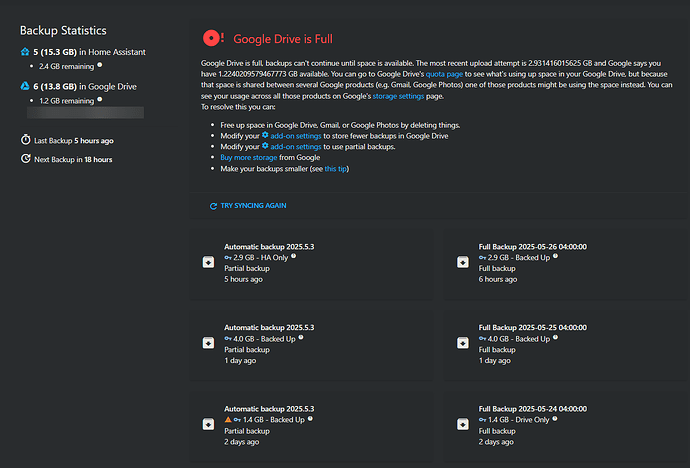Screen dimensions: 690x468
Task: Click info dot after 'HA Only' status
Action: [x=294, y=256]
